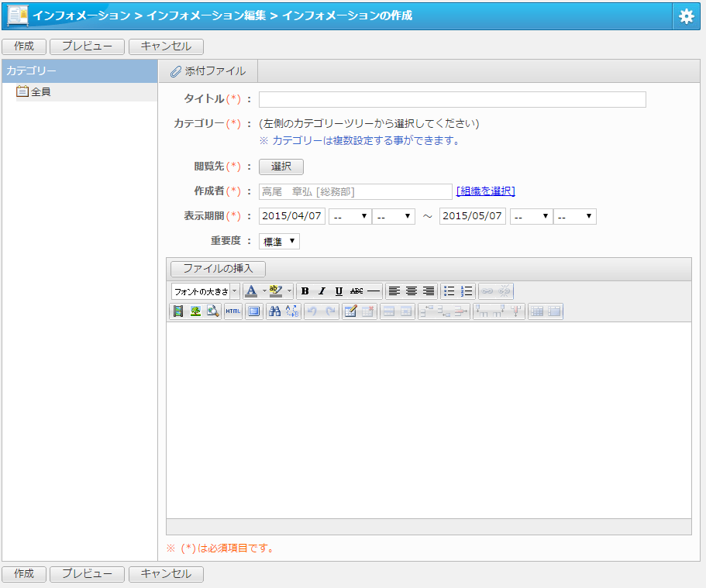This screenshot has width=706, height=588.
Task: Insert an image using the picture icon
Action: pyautogui.click(x=195, y=311)
